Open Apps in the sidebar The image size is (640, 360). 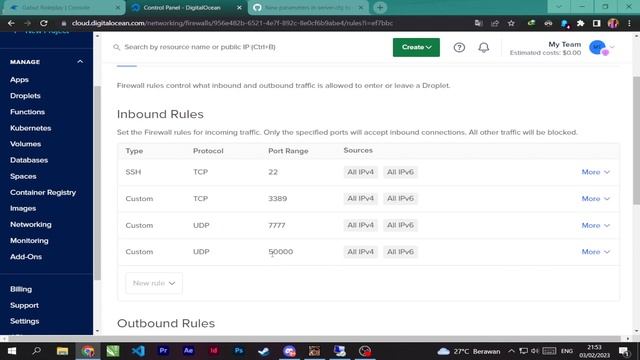coord(19,80)
